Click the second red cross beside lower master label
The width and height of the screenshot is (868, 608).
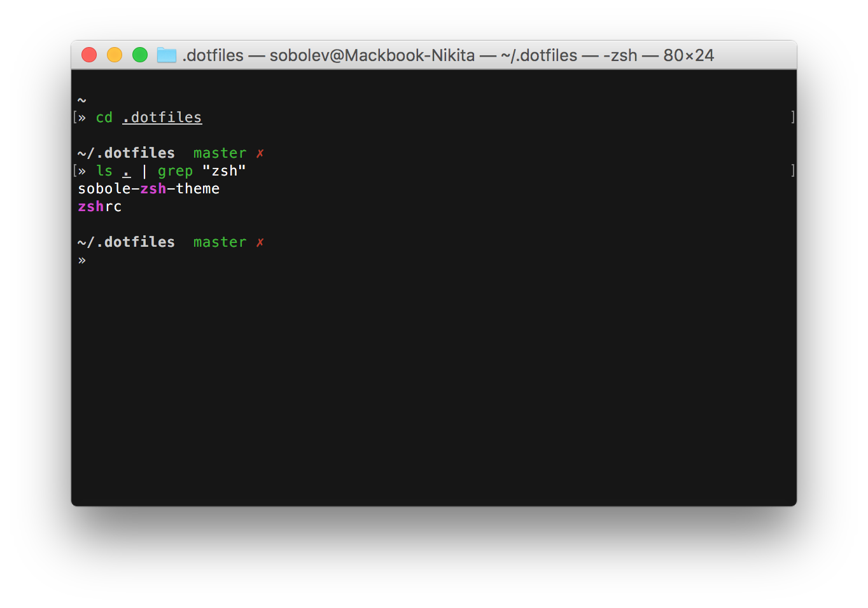point(260,242)
